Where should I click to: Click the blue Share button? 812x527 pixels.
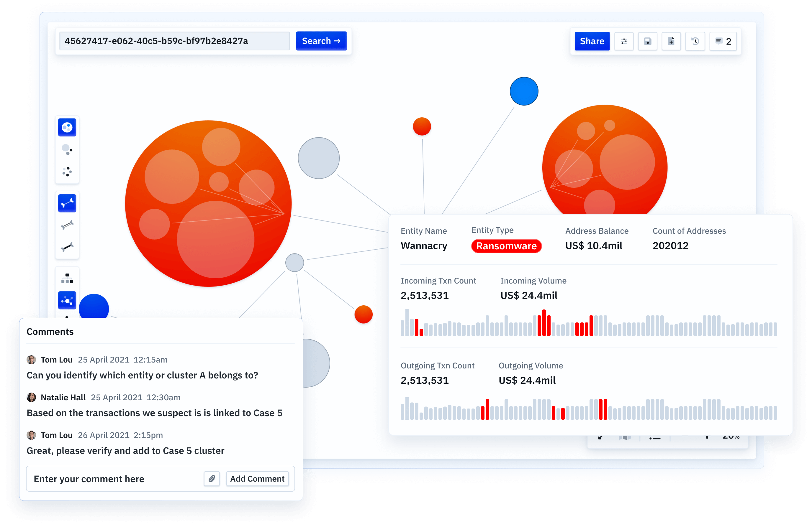point(592,41)
